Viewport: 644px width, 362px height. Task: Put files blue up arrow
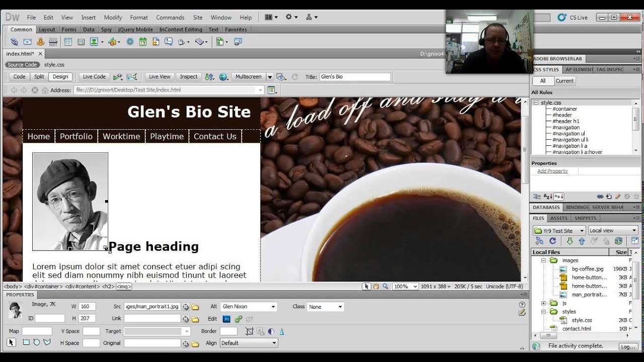[582, 241]
